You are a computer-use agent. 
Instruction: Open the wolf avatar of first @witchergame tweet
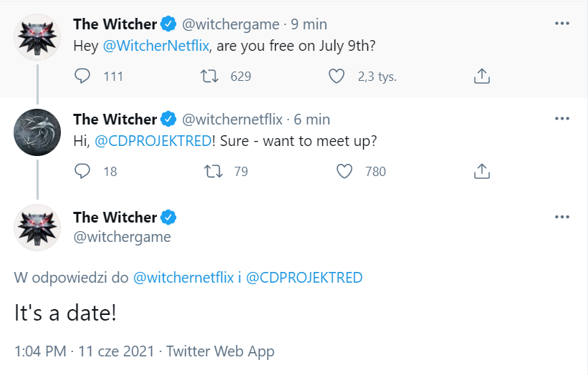[x=37, y=37]
